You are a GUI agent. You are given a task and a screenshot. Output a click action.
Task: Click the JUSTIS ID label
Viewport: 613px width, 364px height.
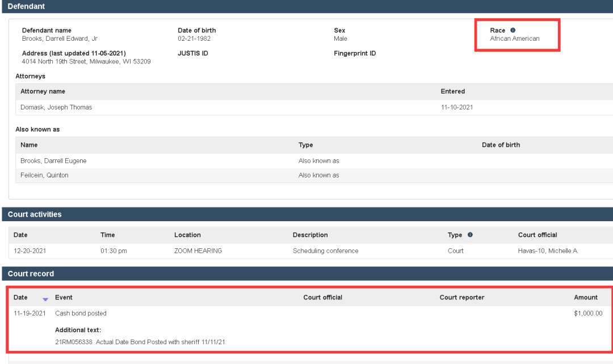point(193,53)
